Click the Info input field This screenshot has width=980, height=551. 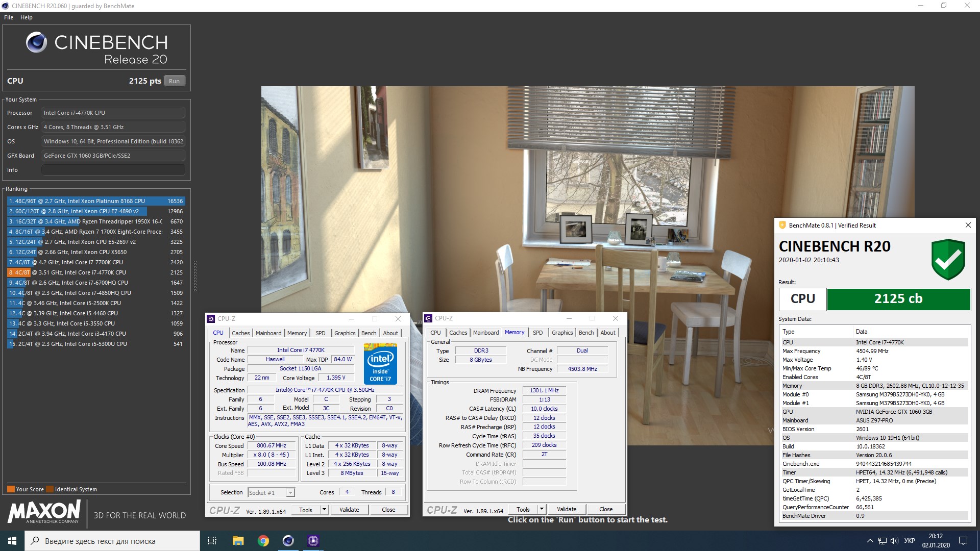tap(113, 170)
